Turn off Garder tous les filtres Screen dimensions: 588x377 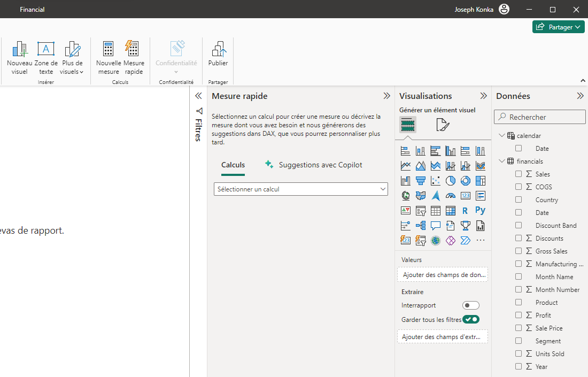[x=470, y=320]
